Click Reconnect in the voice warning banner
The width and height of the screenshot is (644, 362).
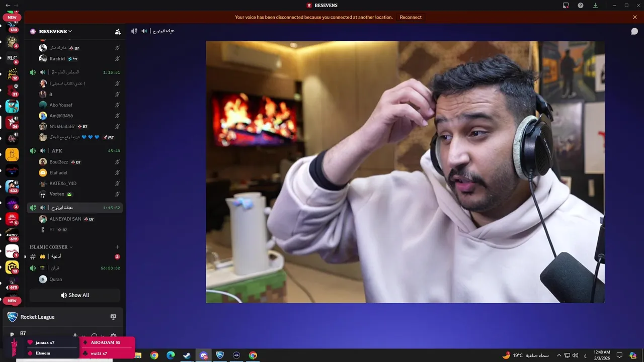(411, 17)
